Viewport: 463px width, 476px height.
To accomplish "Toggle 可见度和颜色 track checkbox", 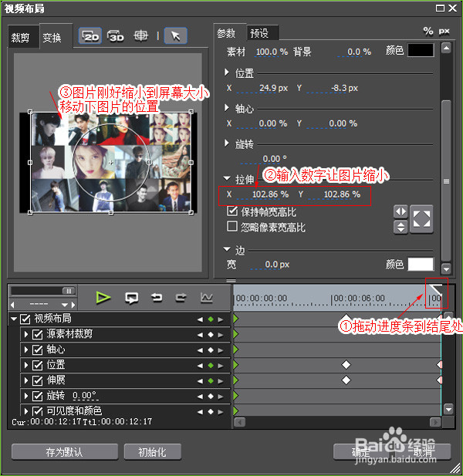I will 37,411.
